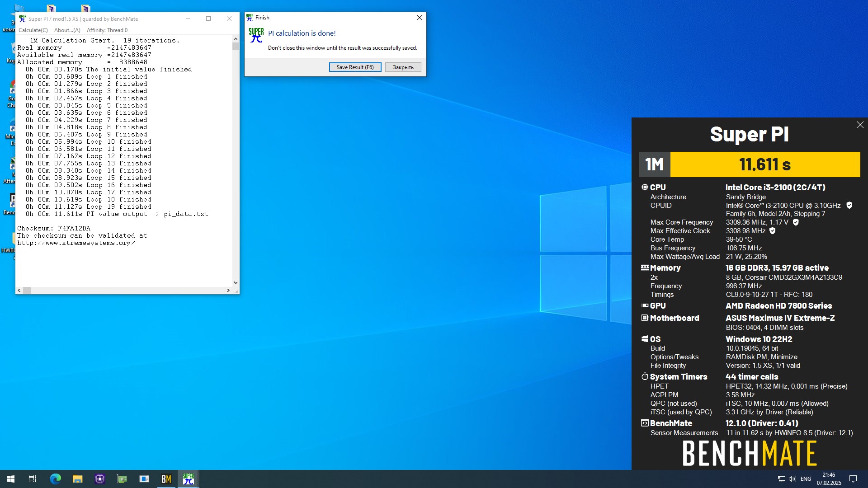Open network status tray icon
868x488 pixels.
pos(781,479)
